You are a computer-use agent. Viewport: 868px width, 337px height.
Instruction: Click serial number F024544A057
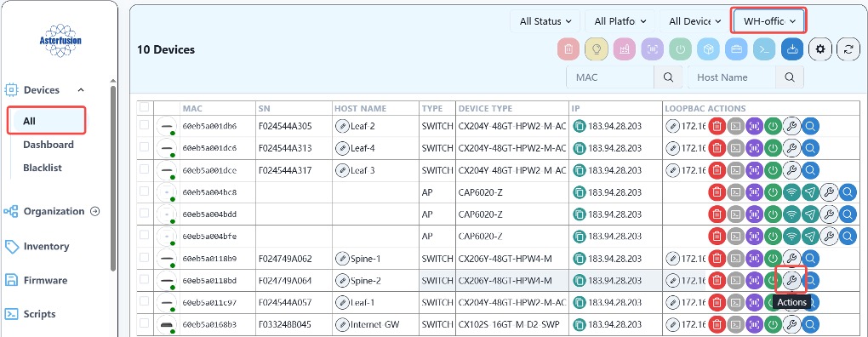pos(285,303)
